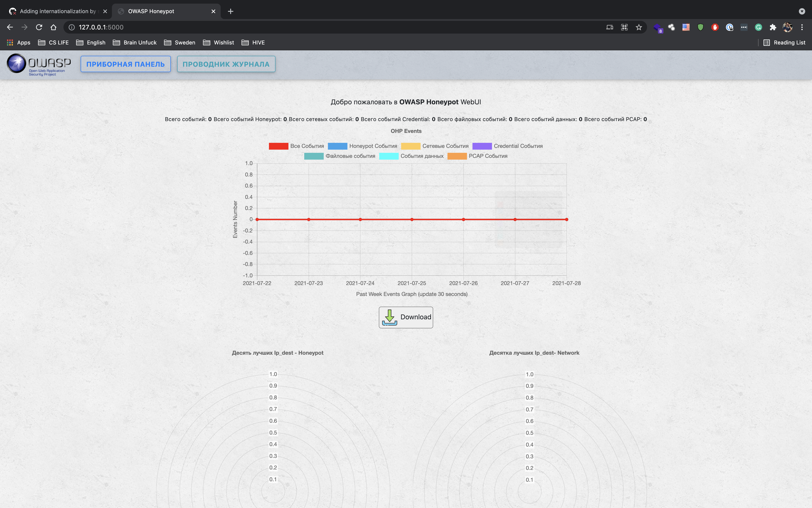The height and width of the screenshot is (508, 812).
Task: Open the ПРИБОРНАЯ ПАНЕЛЬ dashboard tab
Action: (126, 64)
